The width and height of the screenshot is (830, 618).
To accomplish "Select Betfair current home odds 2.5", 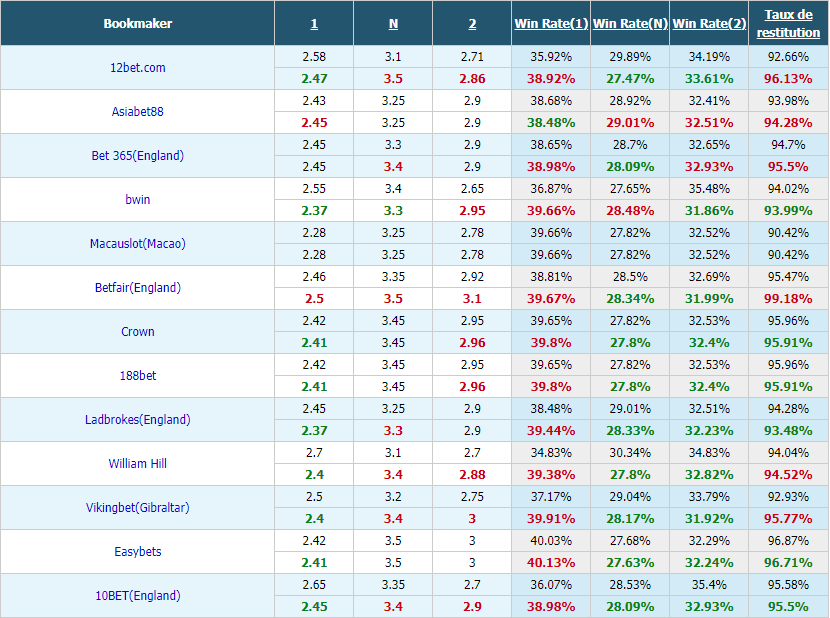I will [x=314, y=299].
